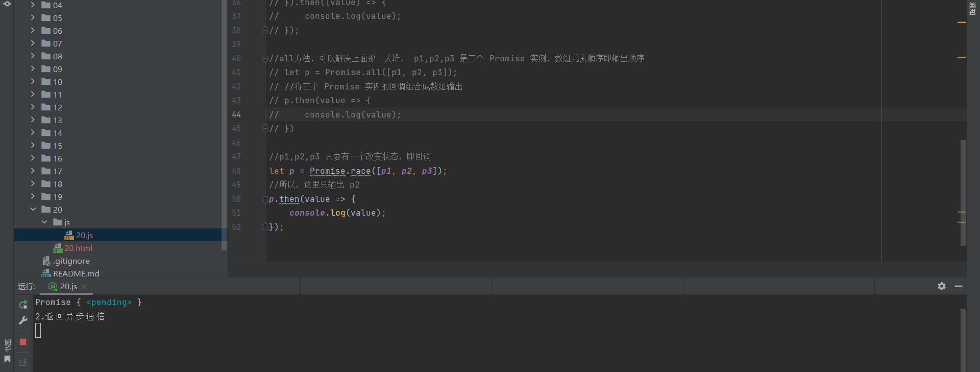Click the warning stripe near line 40
The image size is (980, 372).
(x=962, y=57)
